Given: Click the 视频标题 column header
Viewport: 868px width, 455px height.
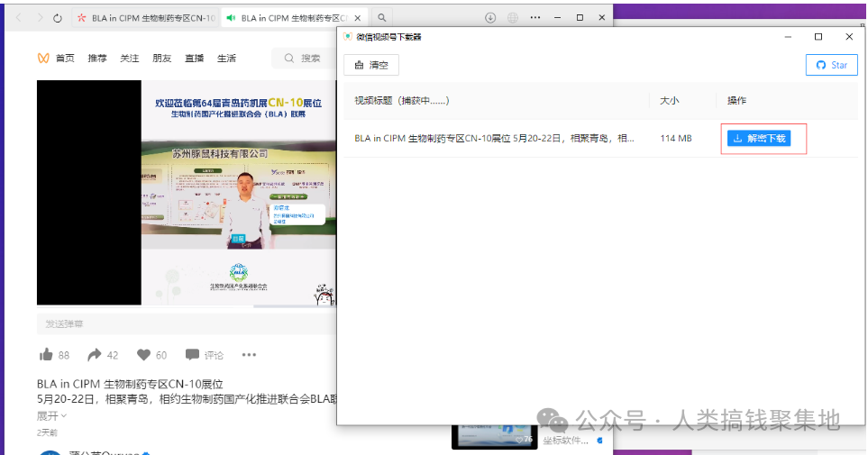Looking at the screenshot, I should point(401,101).
